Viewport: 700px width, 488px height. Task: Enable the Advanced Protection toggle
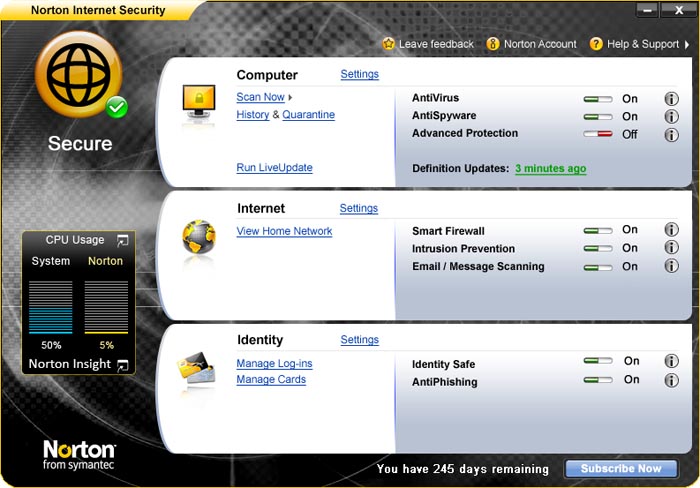click(598, 135)
